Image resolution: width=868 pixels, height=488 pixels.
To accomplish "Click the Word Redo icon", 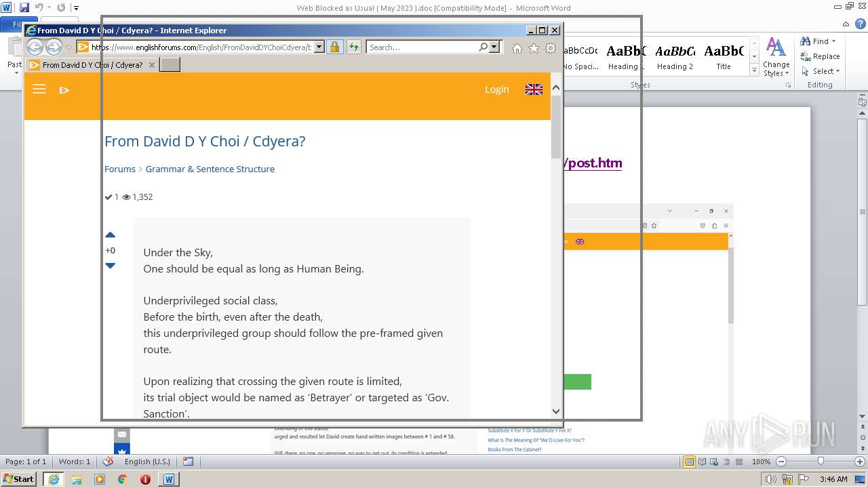I will [61, 7].
